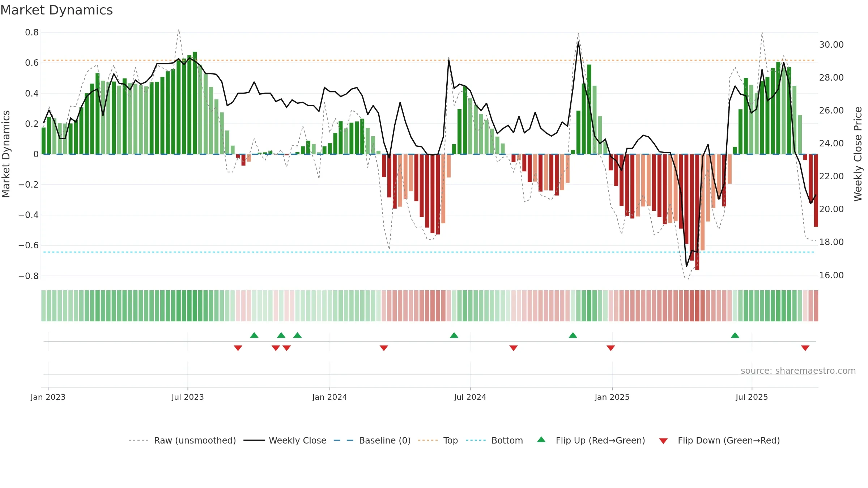Click the flip-down marker in March 2024

(x=384, y=348)
